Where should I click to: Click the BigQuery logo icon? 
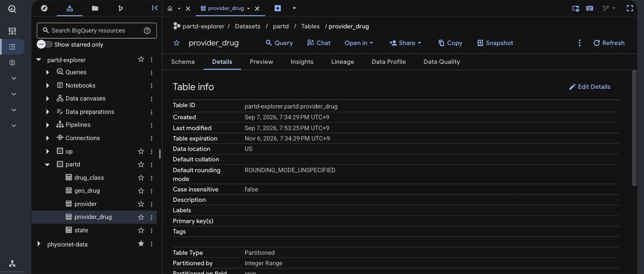12,9
